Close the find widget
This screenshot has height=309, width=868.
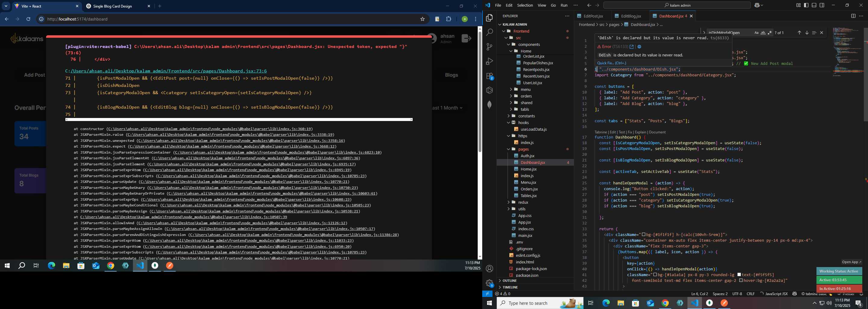click(822, 33)
